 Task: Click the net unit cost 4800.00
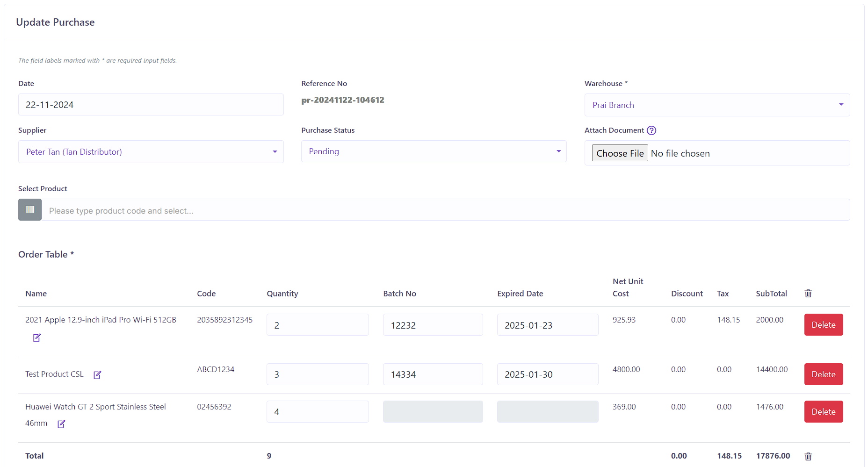pyautogui.click(x=626, y=369)
